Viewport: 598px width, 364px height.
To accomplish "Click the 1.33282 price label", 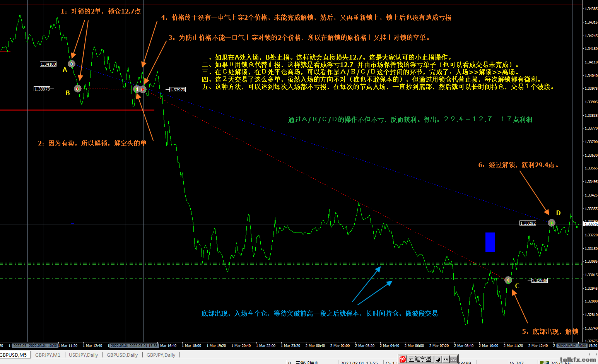I will click(x=528, y=223).
